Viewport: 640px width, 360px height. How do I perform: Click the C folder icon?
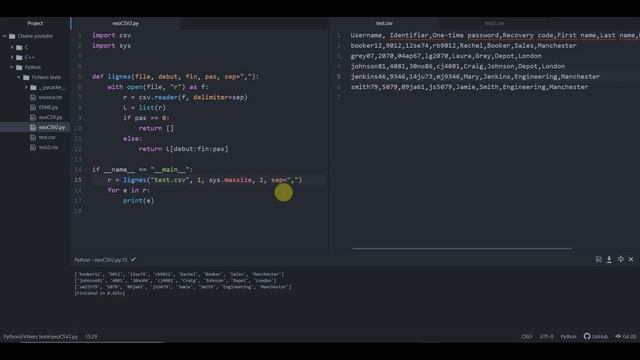19,47
